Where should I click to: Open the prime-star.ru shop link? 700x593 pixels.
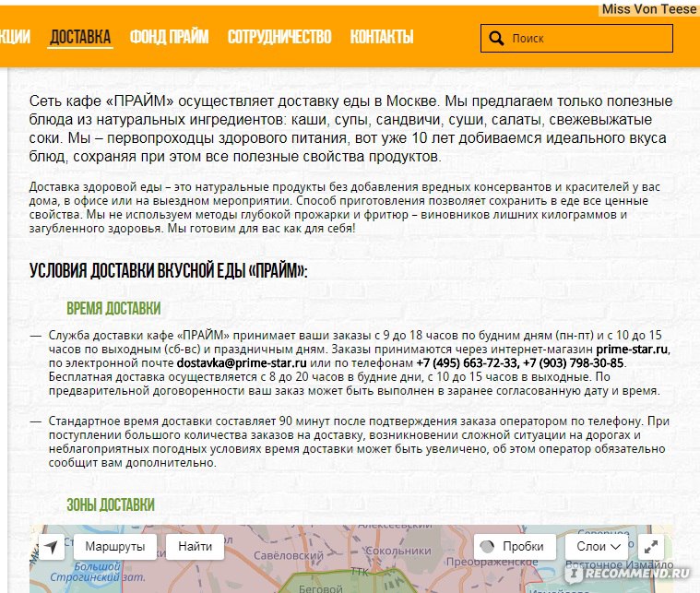632,350
